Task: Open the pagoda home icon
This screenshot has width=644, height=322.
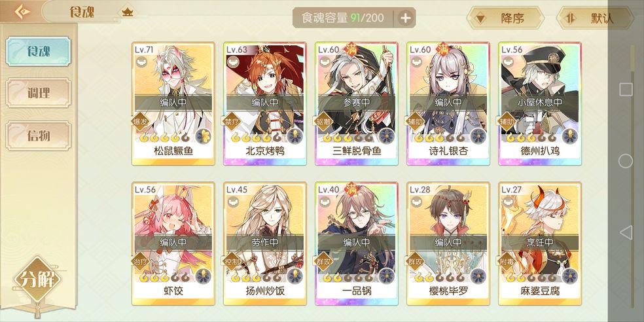Action: (x=127, y=12)
